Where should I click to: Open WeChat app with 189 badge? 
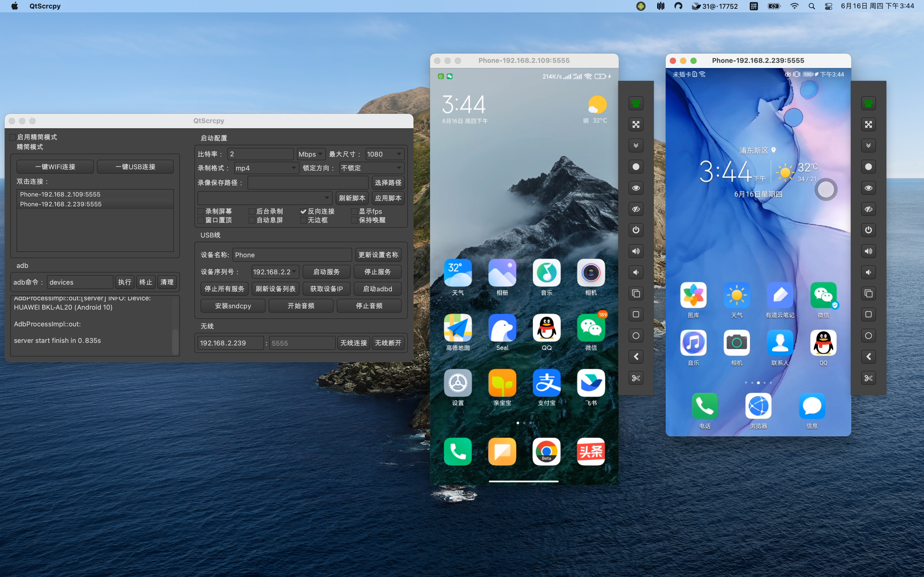591,328
